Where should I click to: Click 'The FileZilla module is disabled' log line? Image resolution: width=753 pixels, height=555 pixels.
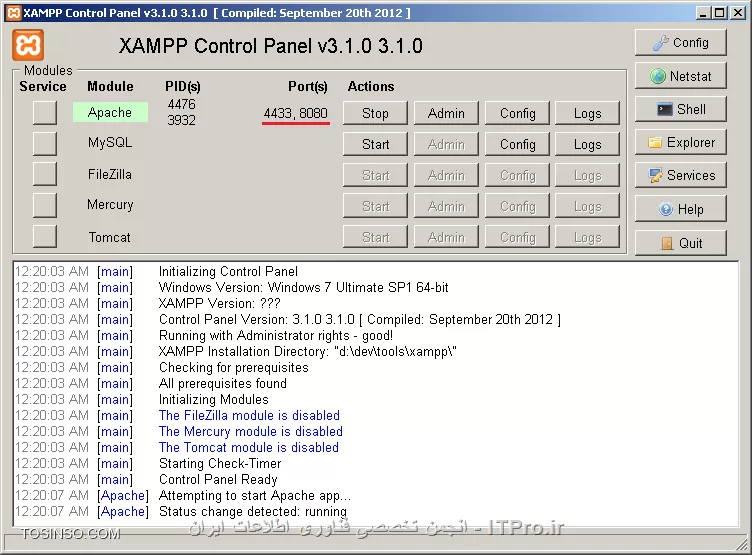249,415
